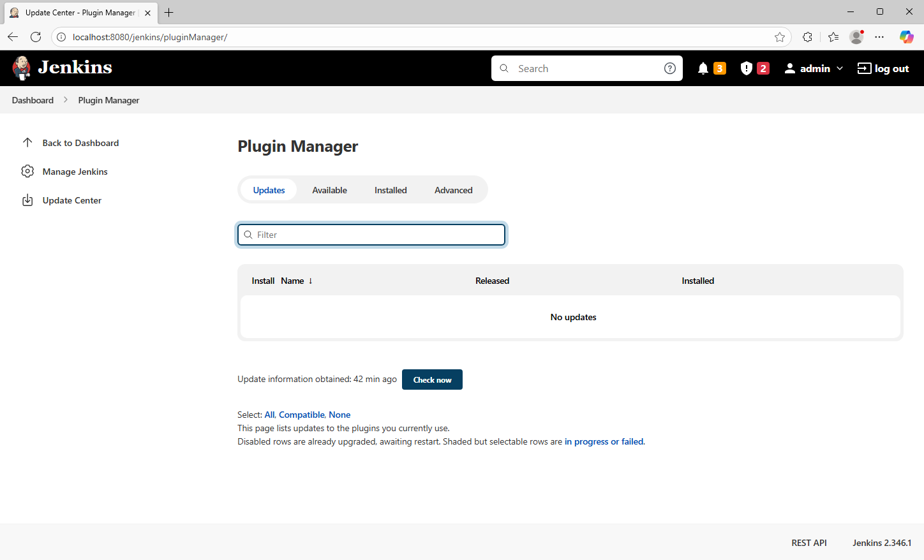924x560 pixels.
Task: Expand breadcrumb chevron after Dashboard
Action: click(x=66, y=100)
